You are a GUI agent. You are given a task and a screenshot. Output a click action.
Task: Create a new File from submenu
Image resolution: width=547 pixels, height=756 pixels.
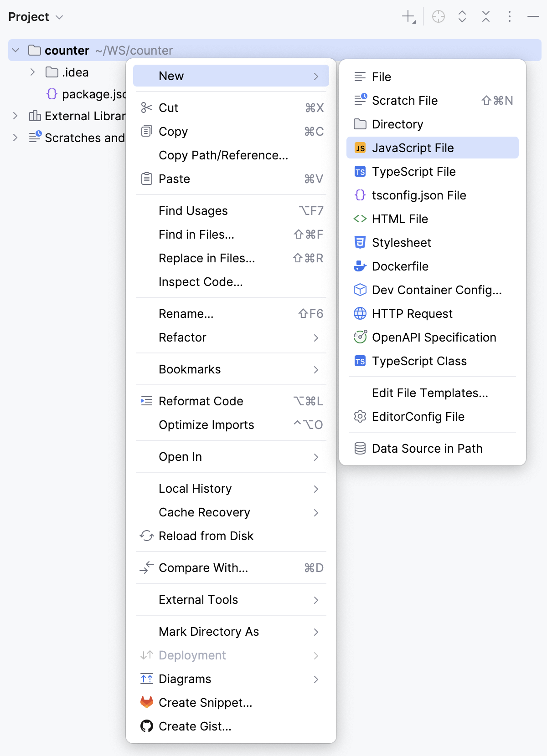[433, 77]
